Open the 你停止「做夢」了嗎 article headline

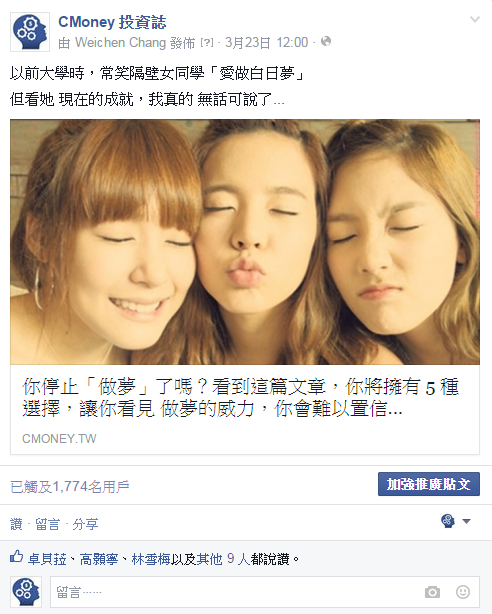[240, 397]
